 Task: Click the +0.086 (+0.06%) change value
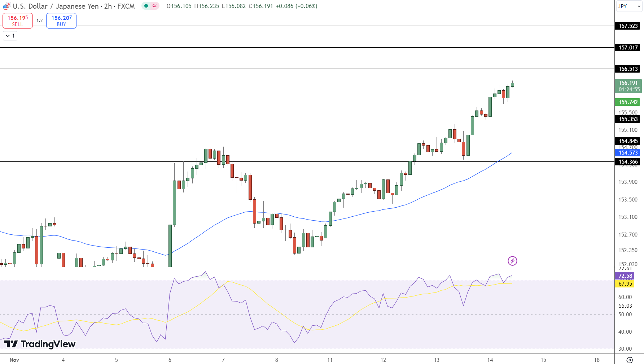(x=297, y=6)
